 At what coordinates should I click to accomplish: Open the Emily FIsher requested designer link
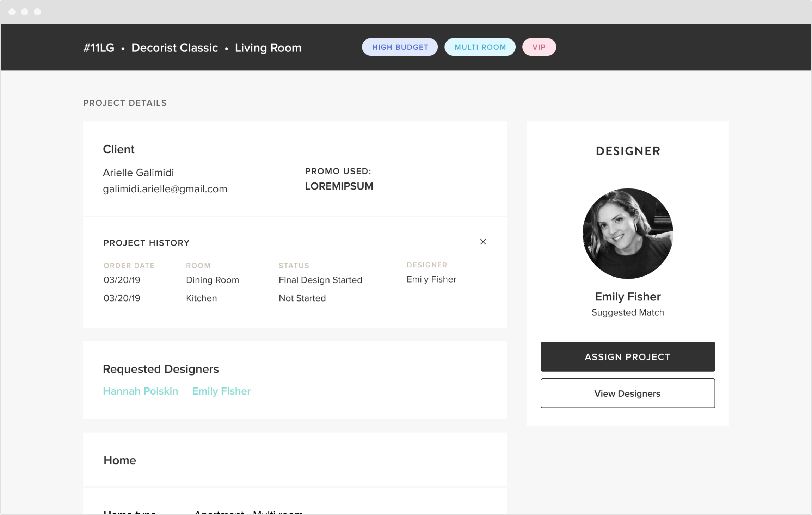[221, 391]
